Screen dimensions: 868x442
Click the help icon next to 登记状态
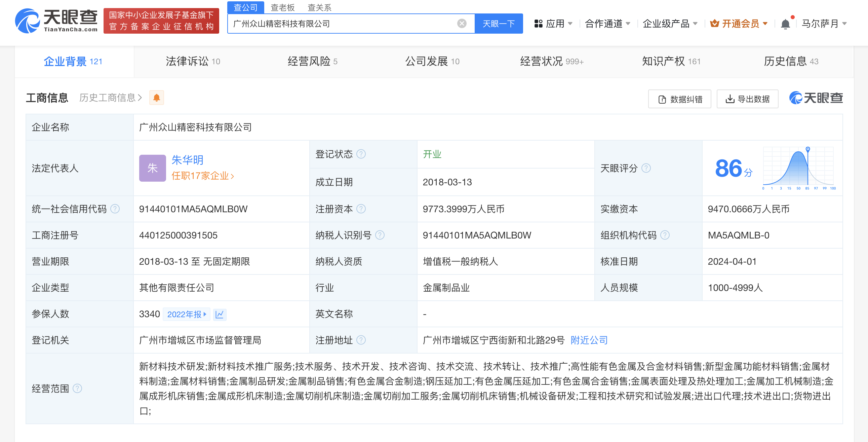click(361, 154)
